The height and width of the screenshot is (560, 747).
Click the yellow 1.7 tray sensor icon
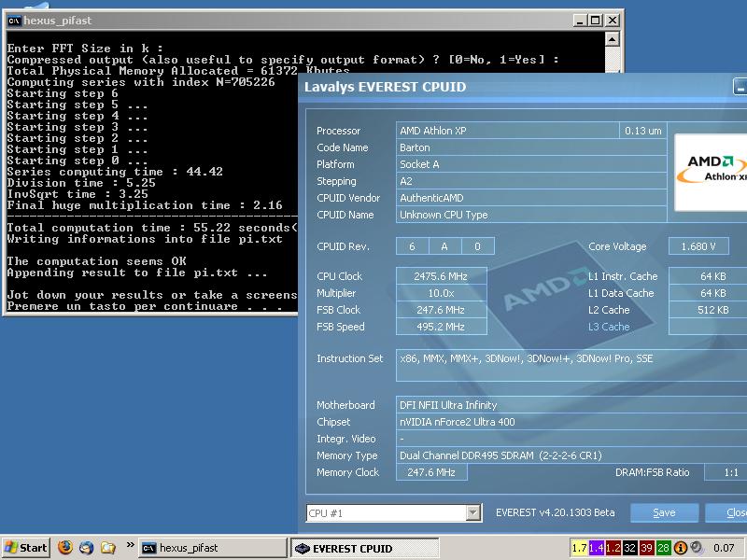[579, 548]
